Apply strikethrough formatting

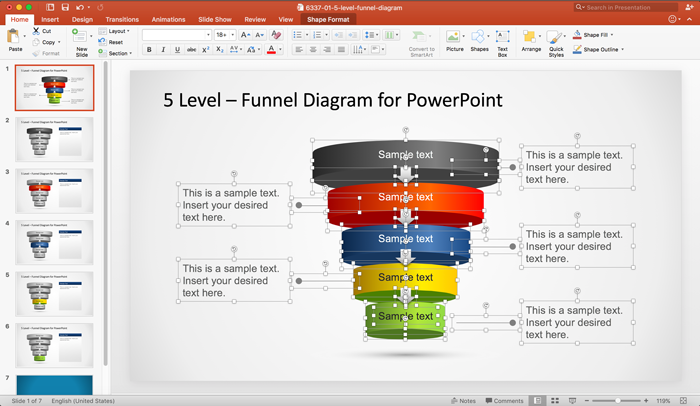[x=191, y=50]
